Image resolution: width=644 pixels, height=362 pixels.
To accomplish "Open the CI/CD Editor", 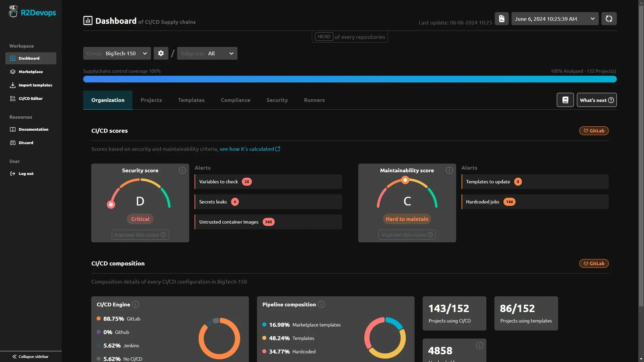I will coord(31,98).
